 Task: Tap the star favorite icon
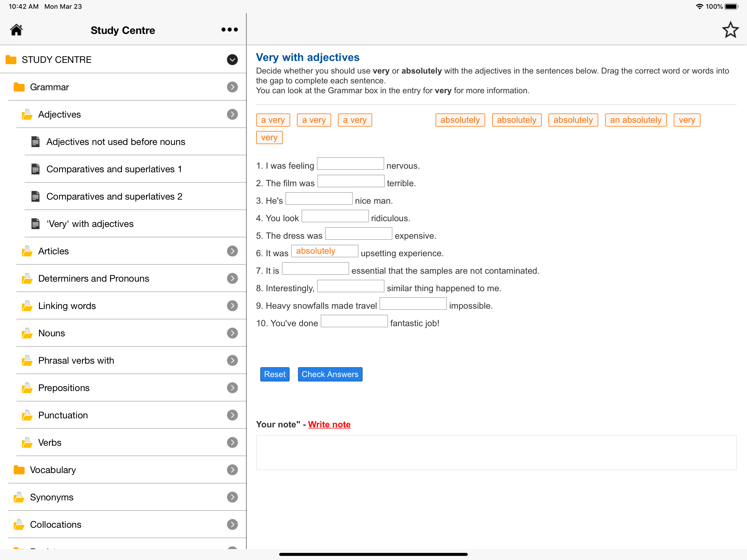tap(730, 30)
